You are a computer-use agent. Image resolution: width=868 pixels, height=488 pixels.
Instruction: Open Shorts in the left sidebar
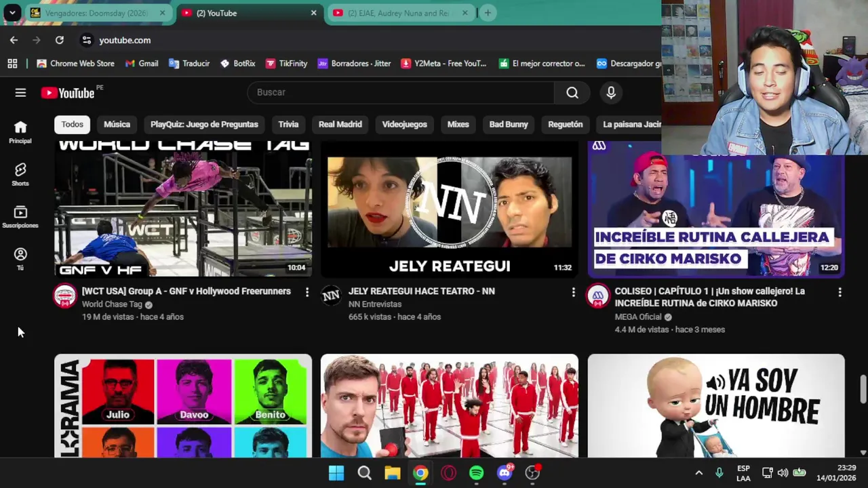tap(20, 174)
